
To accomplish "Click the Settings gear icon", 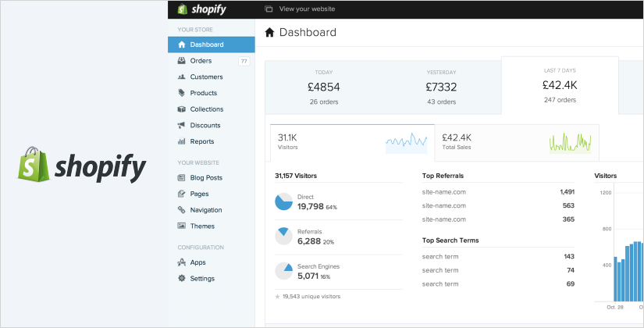I will tap(181, 279).
